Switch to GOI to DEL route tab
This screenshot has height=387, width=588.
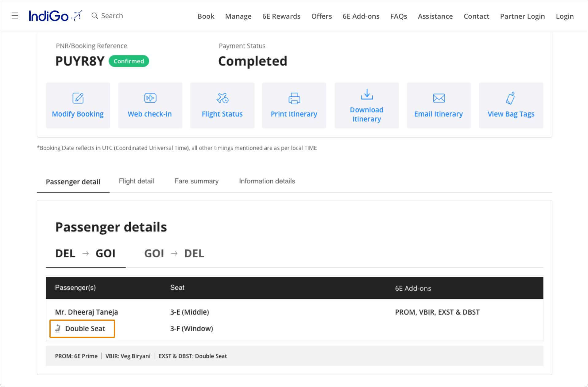click(174, 254)
